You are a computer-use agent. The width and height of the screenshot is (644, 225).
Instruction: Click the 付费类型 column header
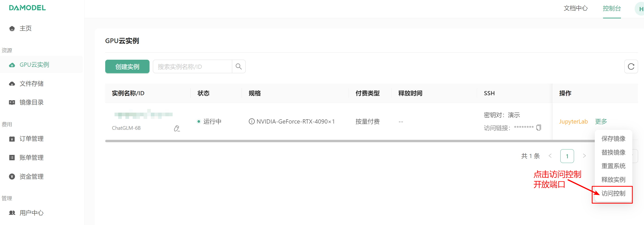pos(367,93)
